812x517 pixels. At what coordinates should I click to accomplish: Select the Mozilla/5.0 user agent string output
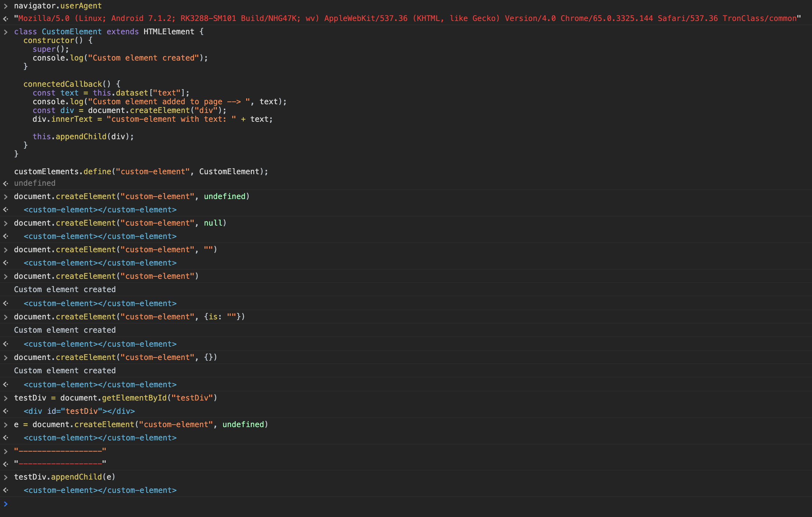click(407, 19)
